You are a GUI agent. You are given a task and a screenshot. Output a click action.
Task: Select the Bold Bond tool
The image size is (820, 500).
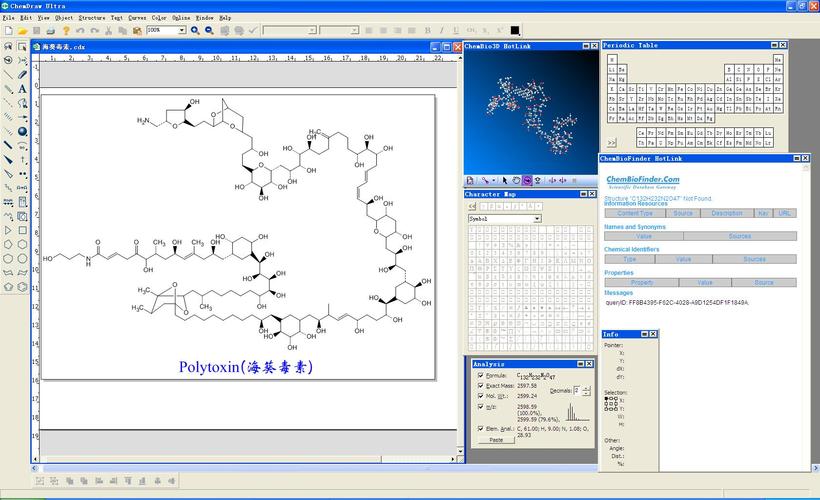8,145
